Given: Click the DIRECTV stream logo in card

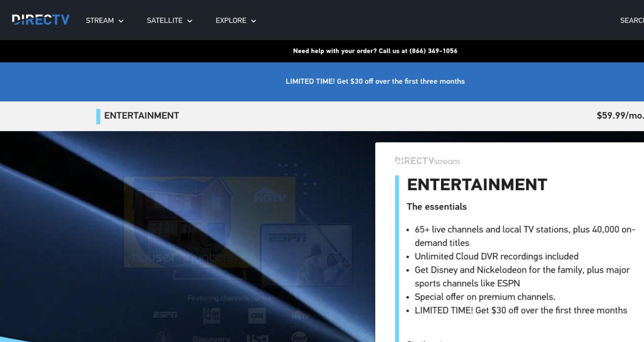Looking at the screenshot, I should pos(427,161).
